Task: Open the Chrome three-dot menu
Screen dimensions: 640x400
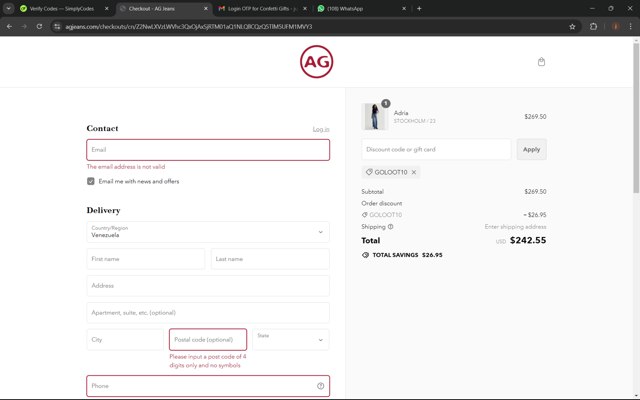Action: coord(630,27)
